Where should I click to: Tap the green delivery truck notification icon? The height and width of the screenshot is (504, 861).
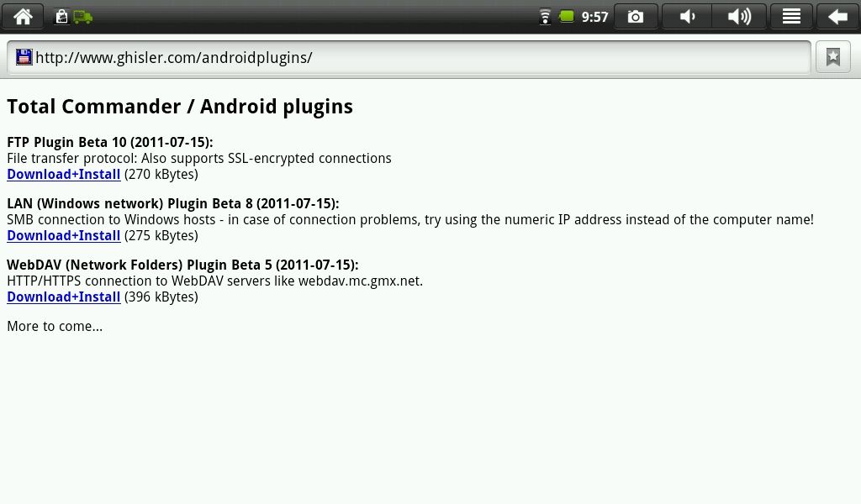pos(82,18)
